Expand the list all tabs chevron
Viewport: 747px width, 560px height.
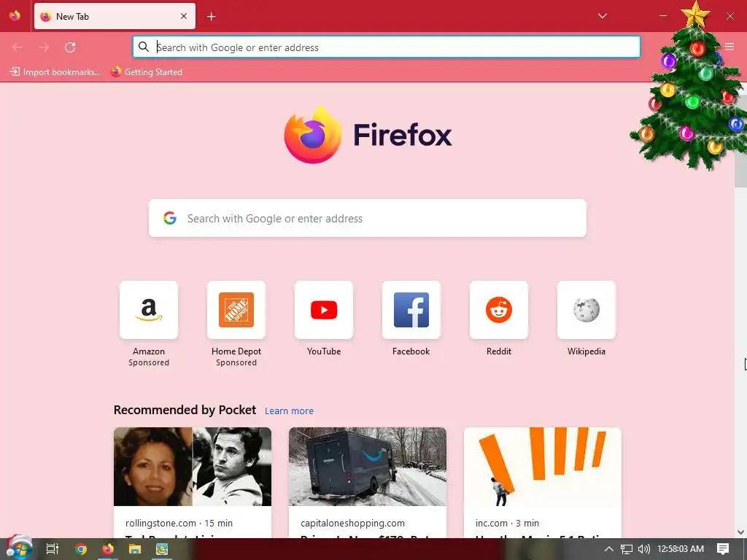pyautogui.click(x=602, y=16)
